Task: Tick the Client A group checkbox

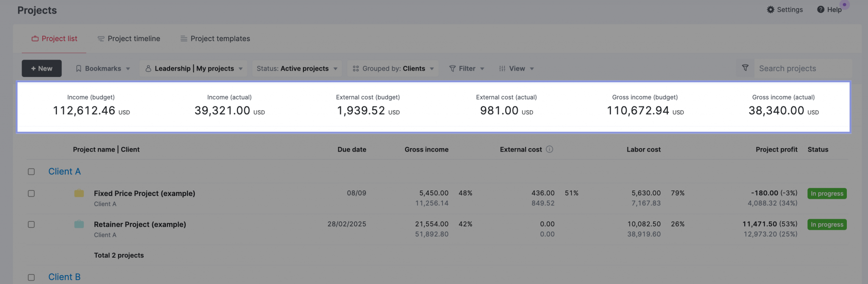Action: pyautogui.click(x=31, y=171)
